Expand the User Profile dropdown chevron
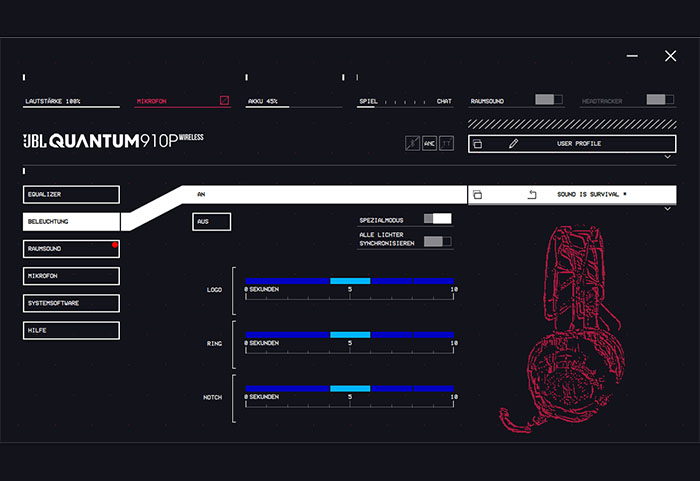This screenshot has height=481, width=700. point(667,157)
